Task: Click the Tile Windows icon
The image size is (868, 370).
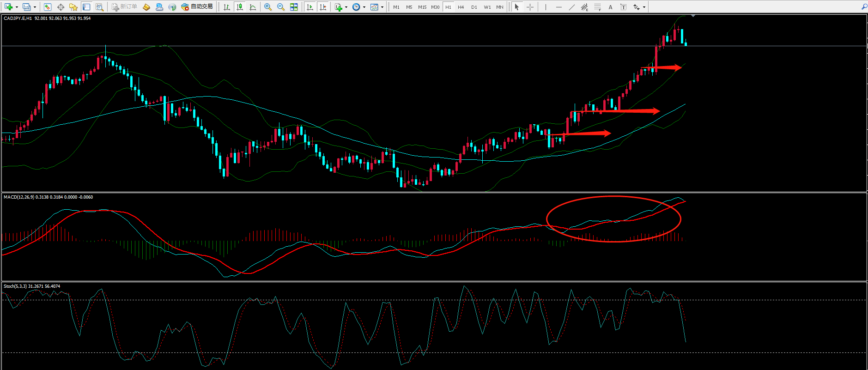Action: [294, 7]
